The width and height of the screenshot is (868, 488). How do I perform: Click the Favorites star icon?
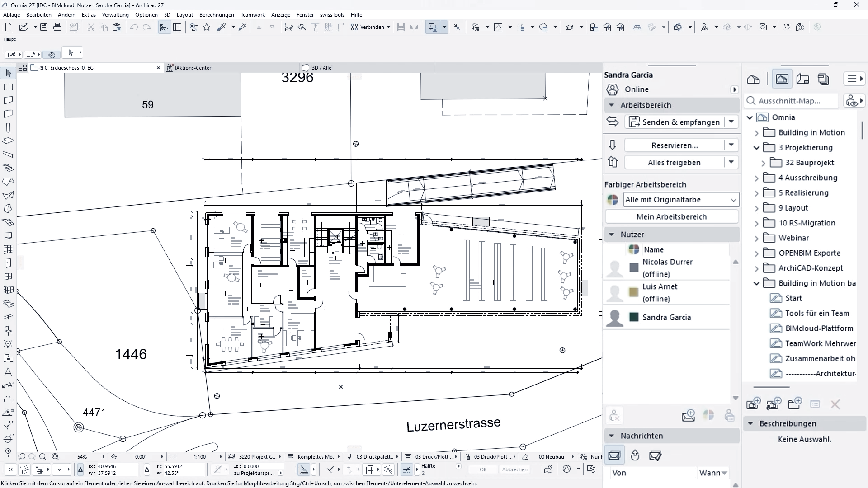coord(207,27)
